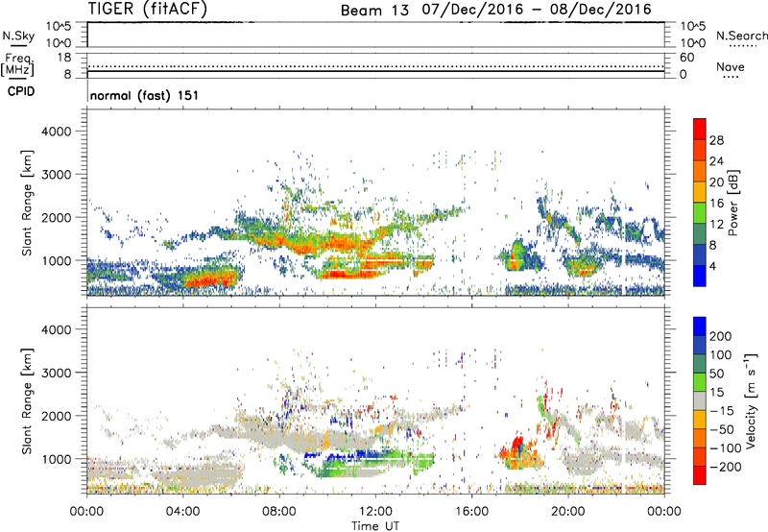Viewport: 768px width, 532px height.
Task: Click the 12:00 time tick label
Action: pyautogui.click(x=375, y=512)
